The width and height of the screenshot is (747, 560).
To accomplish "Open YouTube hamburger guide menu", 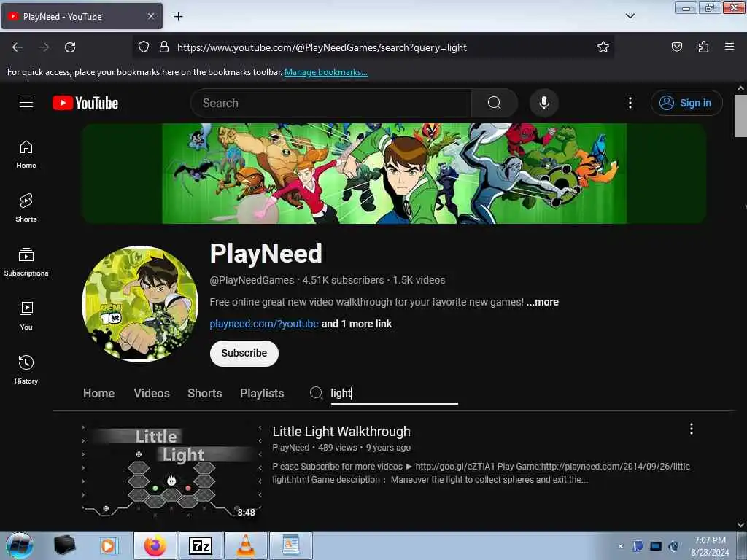I will pos(26,102).
